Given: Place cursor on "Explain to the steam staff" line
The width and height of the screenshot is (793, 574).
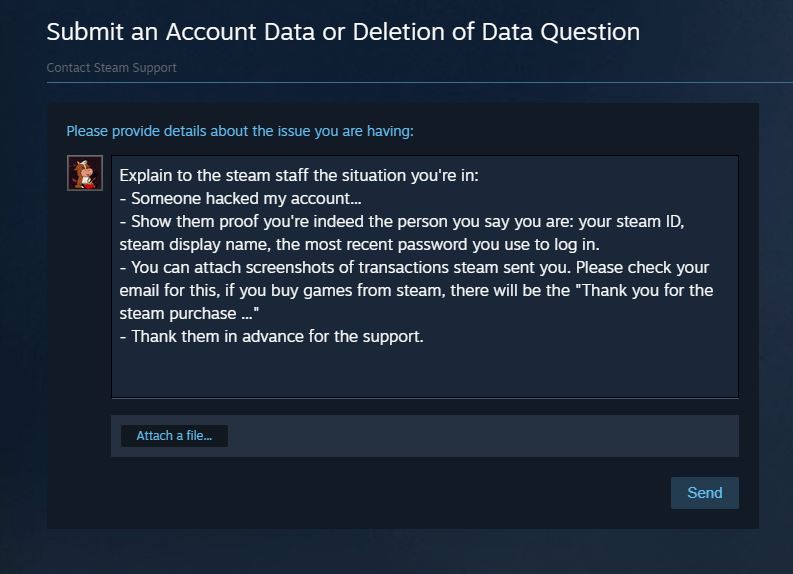Looking at the screenshot, I should click(x=299, y=175).
